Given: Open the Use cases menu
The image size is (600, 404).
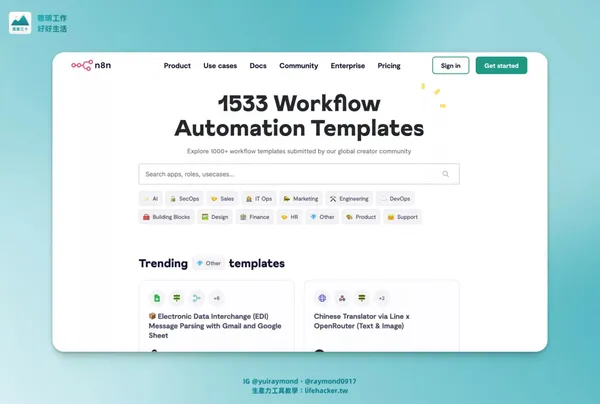Looking at the screenshot, I should (220, 66).
